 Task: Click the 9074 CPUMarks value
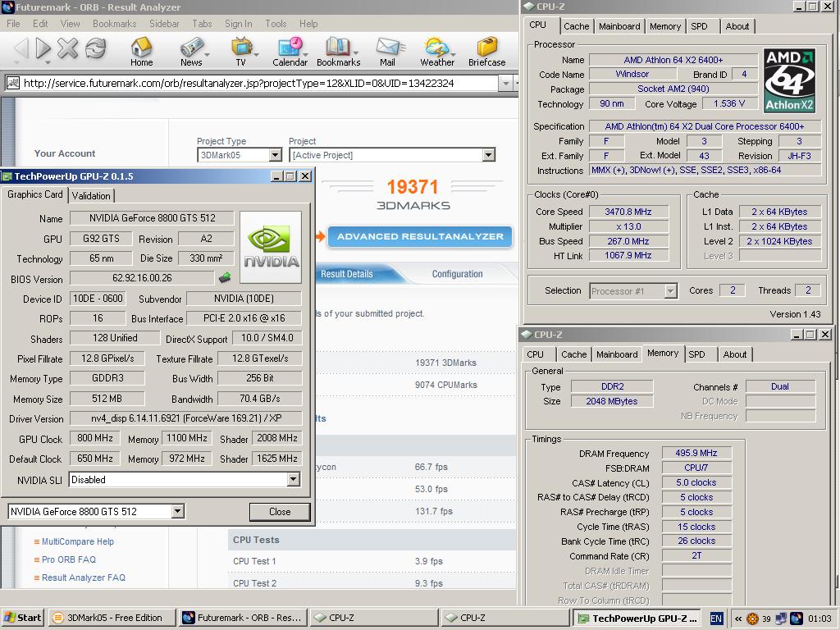tap(445, 385)
